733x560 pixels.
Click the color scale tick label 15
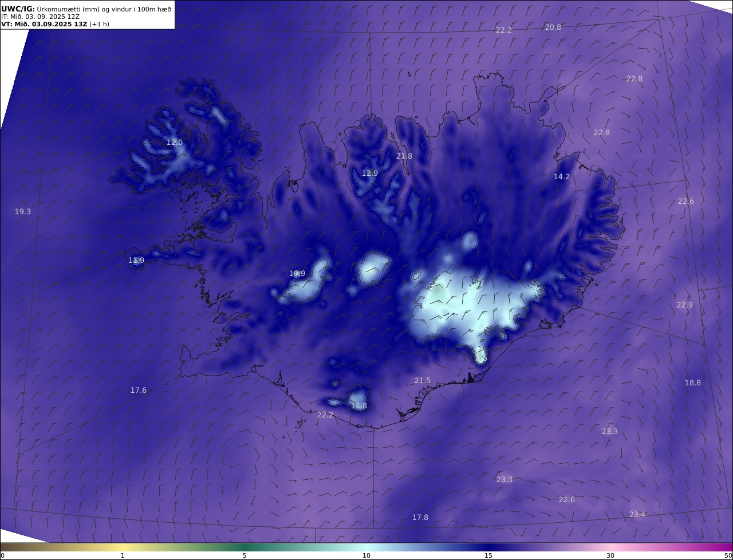pyautogui.click(x=488, y=555)
